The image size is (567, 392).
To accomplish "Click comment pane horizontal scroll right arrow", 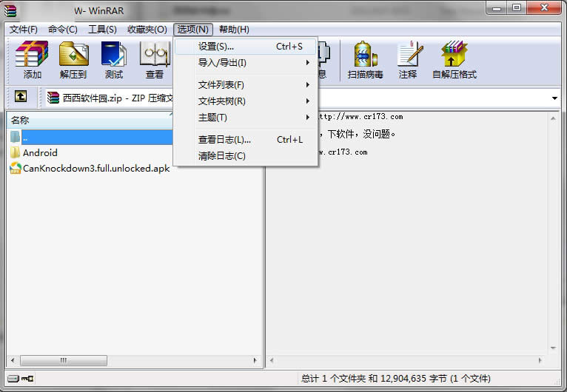I will click(540, 360).
